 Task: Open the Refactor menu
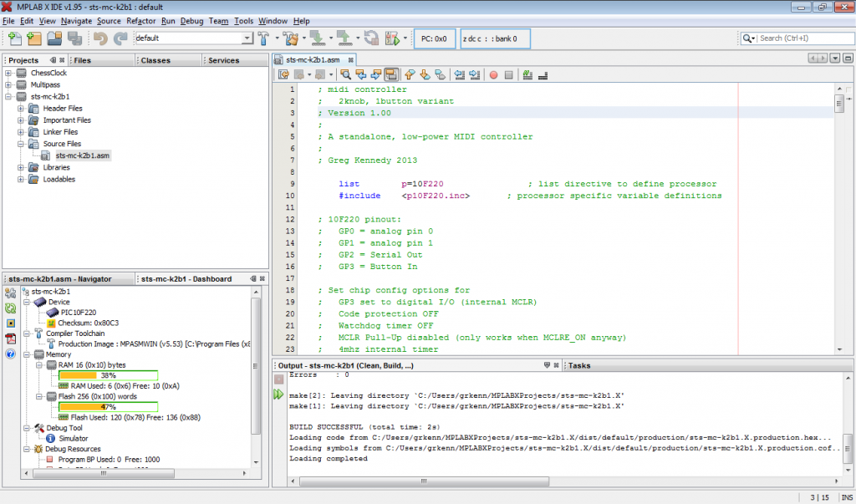tap(140, 21)
